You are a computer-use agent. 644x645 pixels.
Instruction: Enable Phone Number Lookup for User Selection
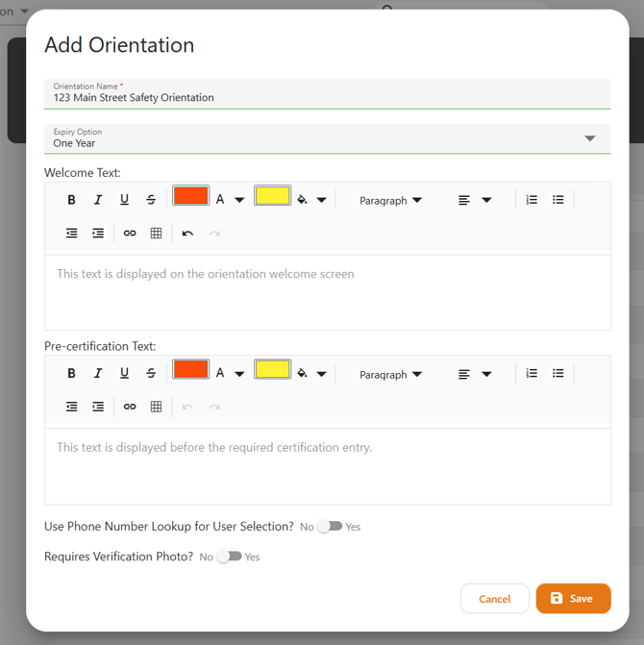pyautogui.click(x=330, y=527)
